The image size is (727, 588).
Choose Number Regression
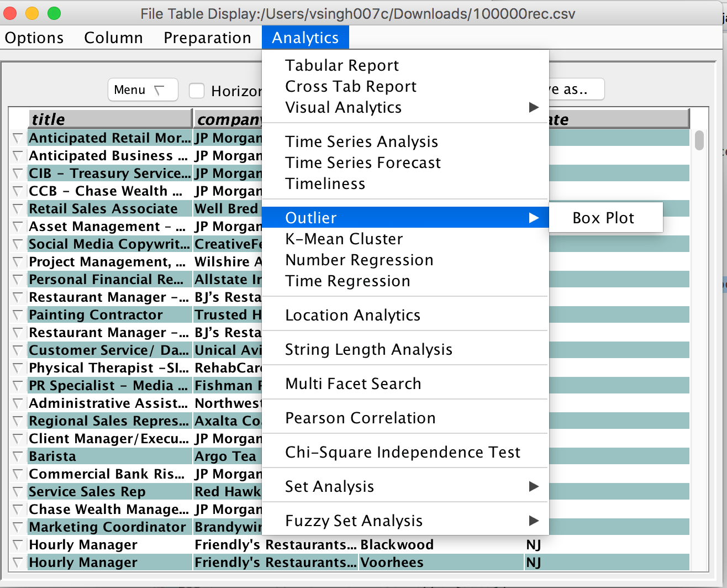pos(359,260)
